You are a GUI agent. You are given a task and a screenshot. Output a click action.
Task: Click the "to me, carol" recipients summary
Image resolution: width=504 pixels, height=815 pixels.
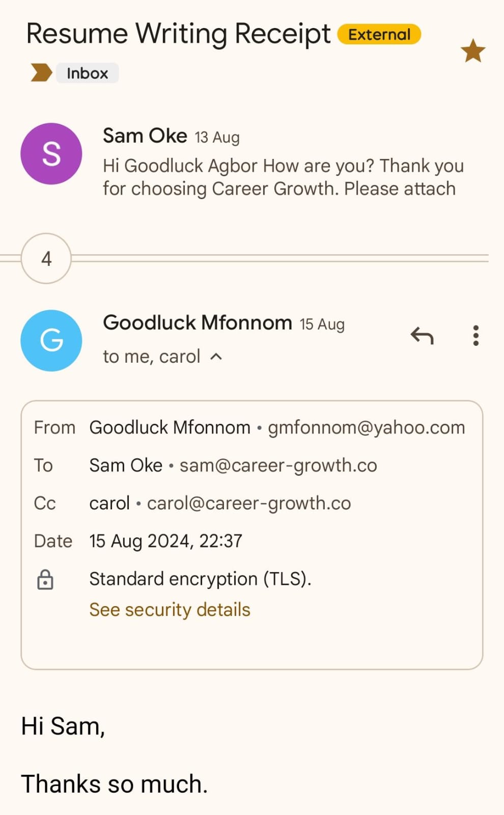[x=152, y=357]
